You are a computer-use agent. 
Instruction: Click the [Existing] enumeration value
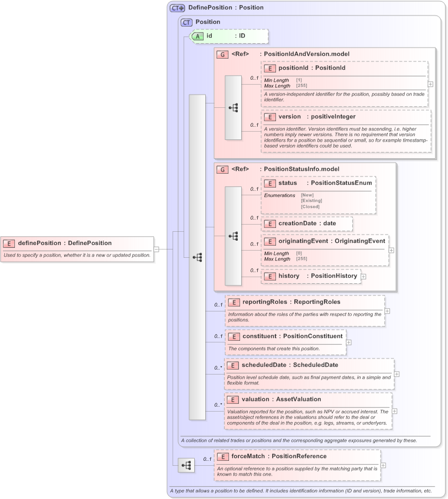click(x=311, y=201)
